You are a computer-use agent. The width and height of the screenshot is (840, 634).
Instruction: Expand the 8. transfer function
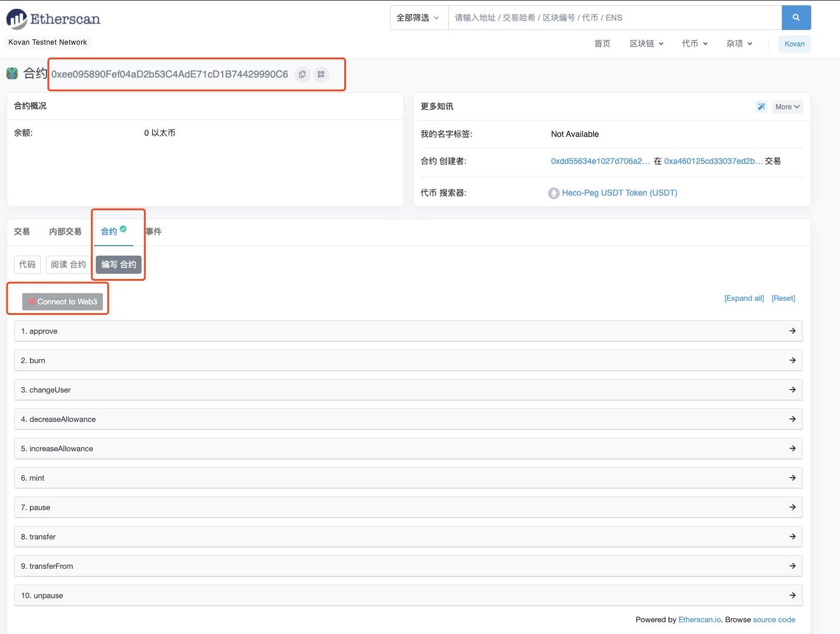[x=408, y=536]
